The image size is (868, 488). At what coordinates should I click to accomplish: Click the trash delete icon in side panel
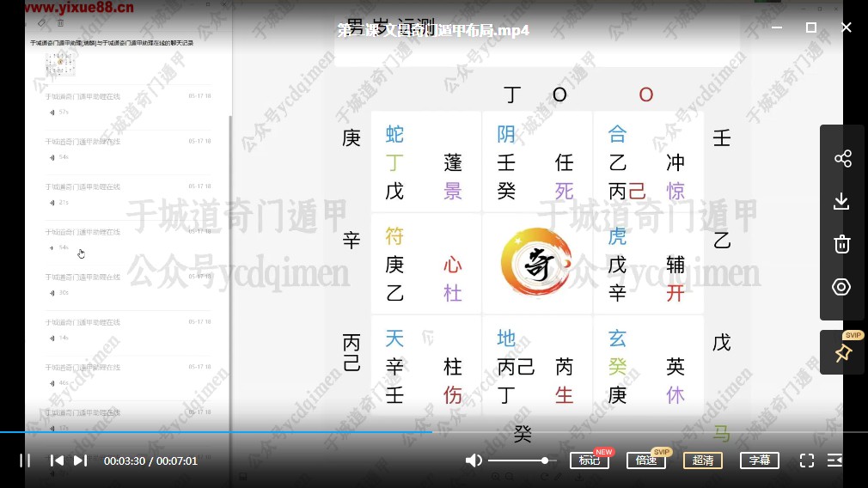(842, 244)
